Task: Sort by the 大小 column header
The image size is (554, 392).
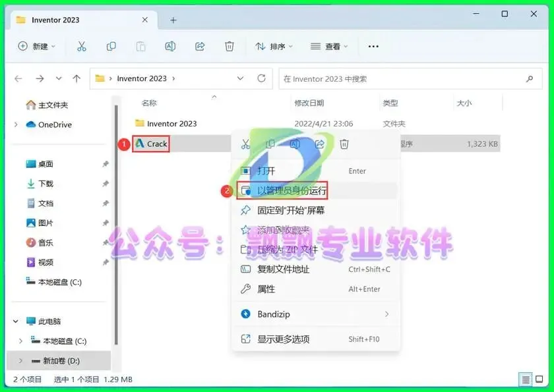Action: point(464,103)
